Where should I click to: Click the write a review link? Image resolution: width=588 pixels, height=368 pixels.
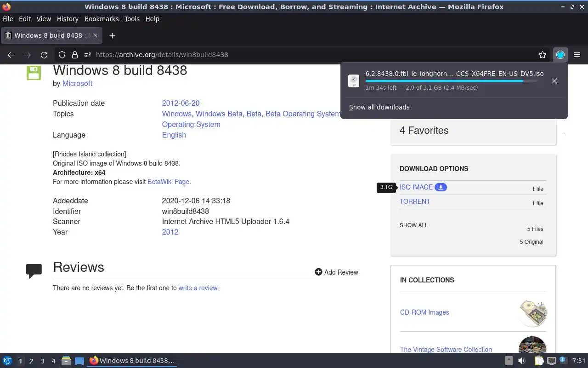[198, 288]
